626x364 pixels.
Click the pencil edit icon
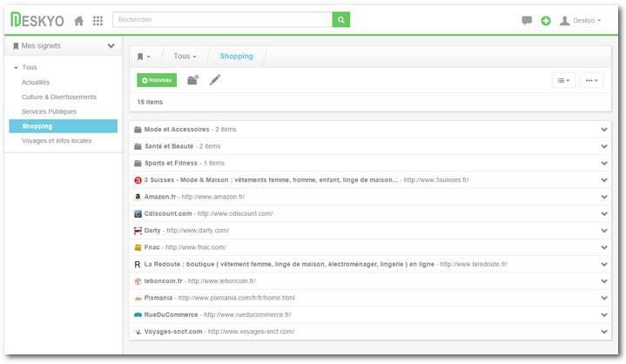coord(215,80)
